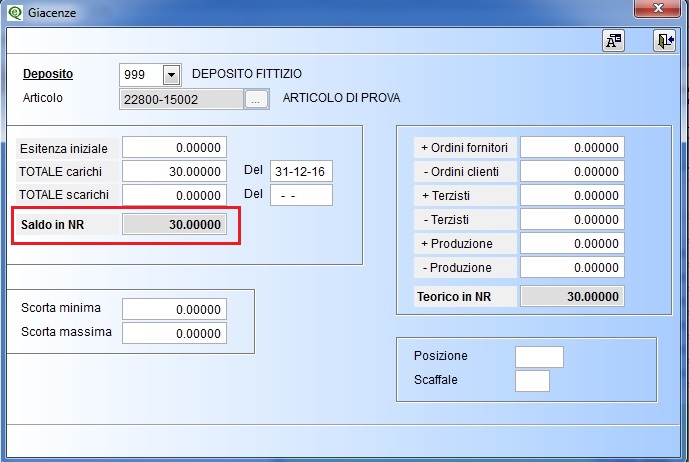Click the Posizione input box
This screenshot has height=462, width=689.
(539, 357)
